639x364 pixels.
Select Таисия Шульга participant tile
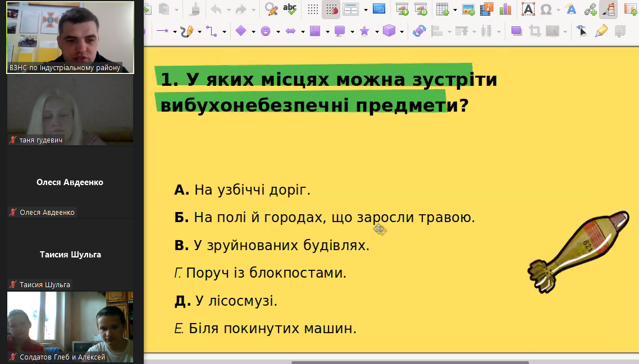click(x=70, y=255)
